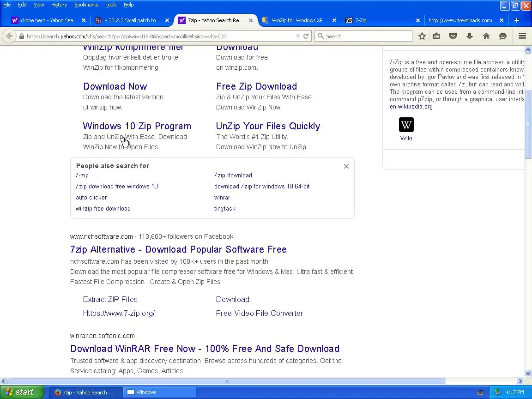Go back with the browser back arrow

(x=9, y=36)
